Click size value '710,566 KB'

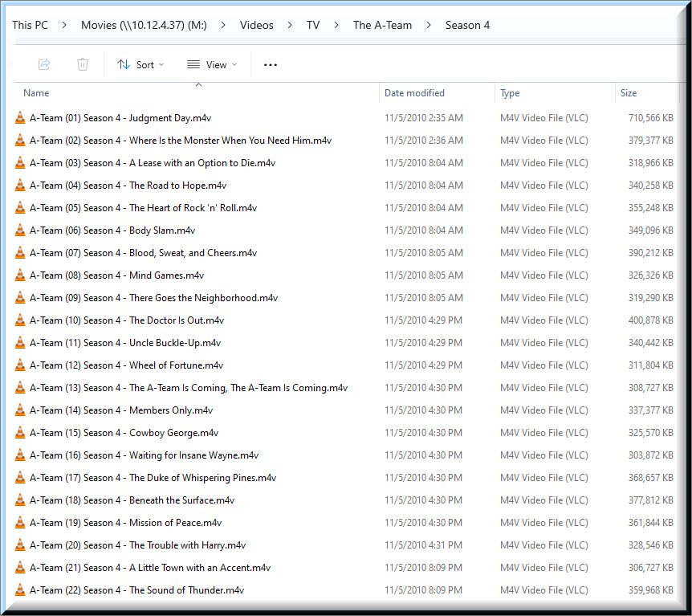point(651,118)
